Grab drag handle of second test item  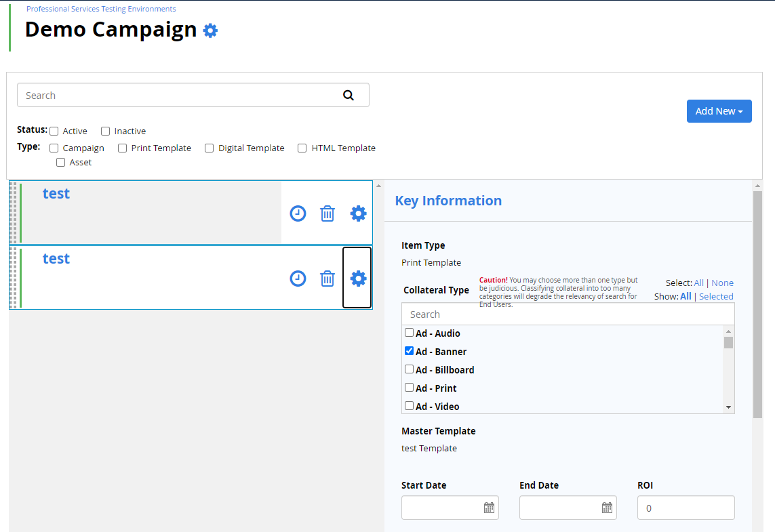coord(14,278)
